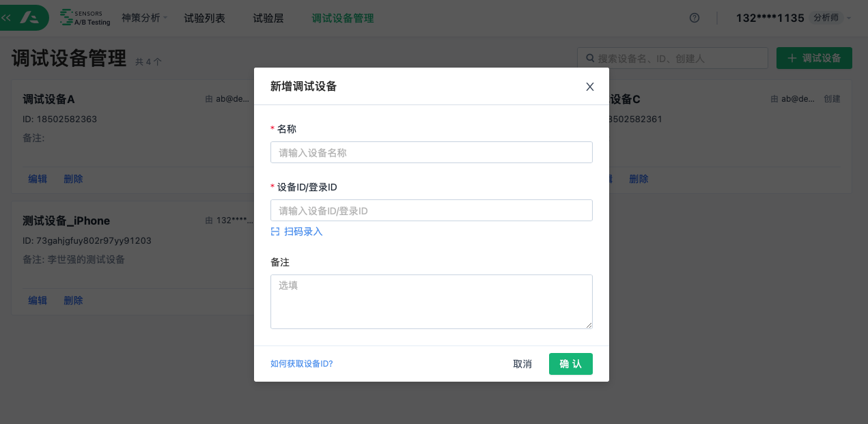This screenshot has height=424, width=868.
Task: Click the plus icon on 调试设备 button
Action: click(792, 58)
